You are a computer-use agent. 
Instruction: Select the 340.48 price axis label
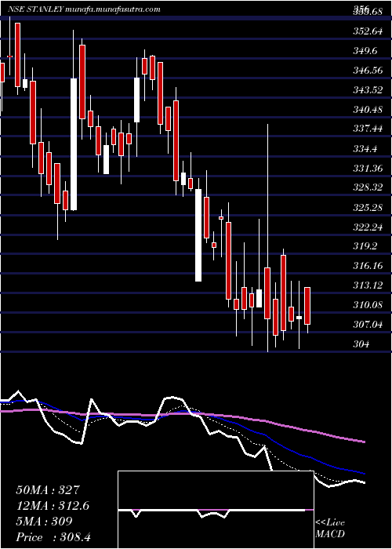pos(368,110)
